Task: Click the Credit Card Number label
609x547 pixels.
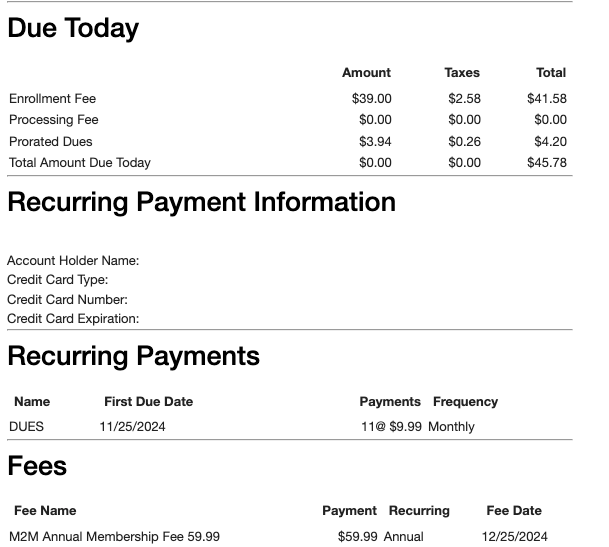Action: click(x=67, y=300)
